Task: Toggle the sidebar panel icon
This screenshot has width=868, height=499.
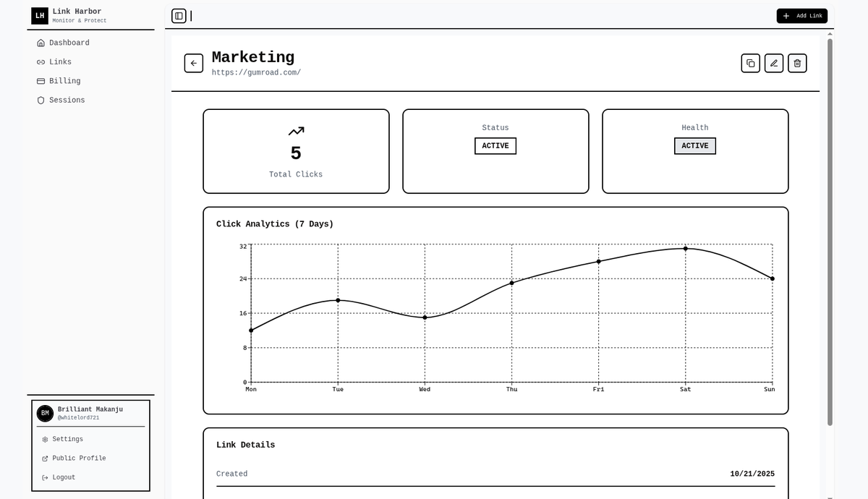Action: tap(179, 16)
